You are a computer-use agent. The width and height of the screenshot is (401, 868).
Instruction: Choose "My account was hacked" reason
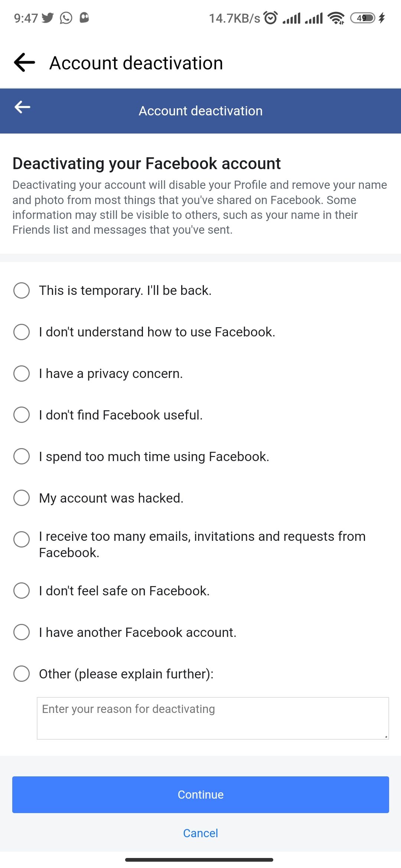click(x=22, y=498)
